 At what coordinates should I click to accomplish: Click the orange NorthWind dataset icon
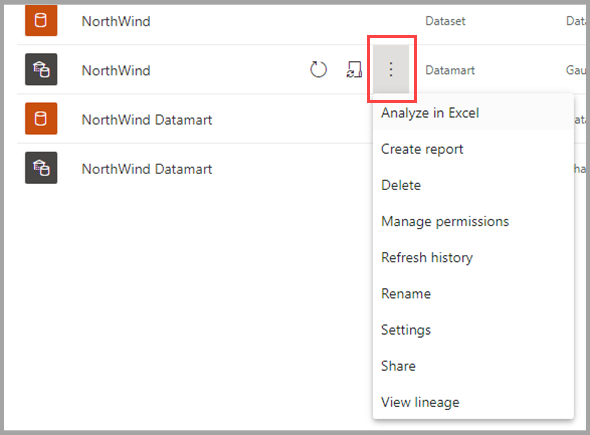coord(41,20)
